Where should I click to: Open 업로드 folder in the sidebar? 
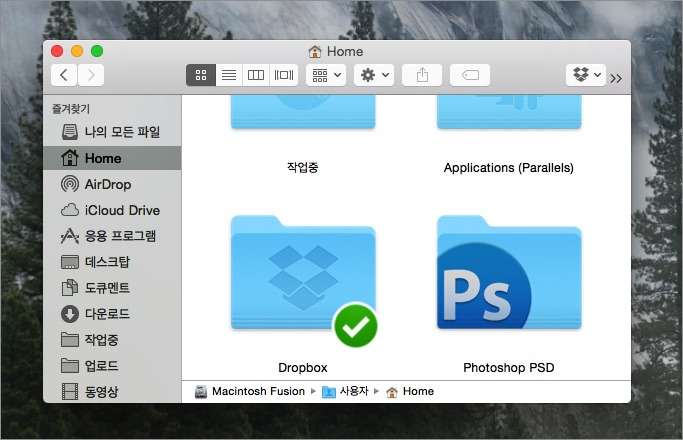coord(112,366)
